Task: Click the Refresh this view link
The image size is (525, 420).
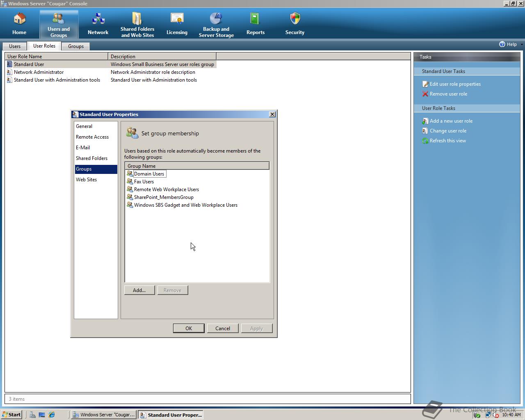Action: (x=448, y=141)
